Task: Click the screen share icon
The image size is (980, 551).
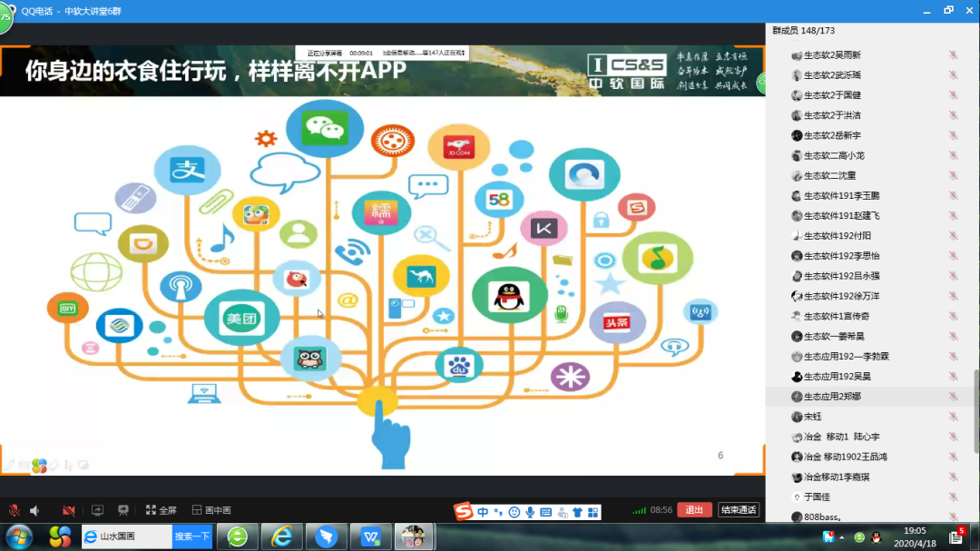Action: click(98, 510)
